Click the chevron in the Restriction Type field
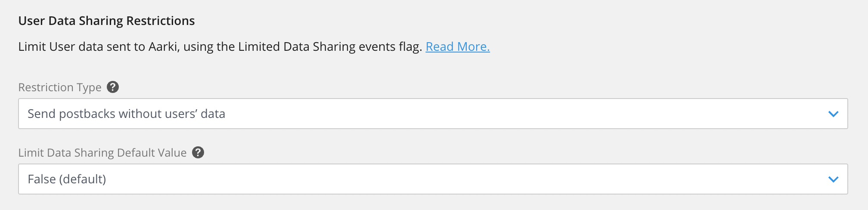Screen dimensions: 868x210 coord(834,114)
